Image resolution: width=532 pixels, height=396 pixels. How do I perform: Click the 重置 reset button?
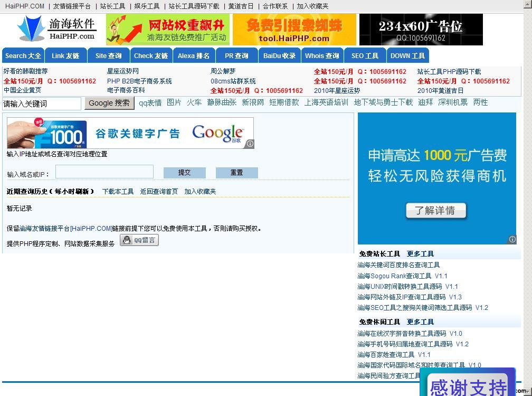tap(237, 172)
